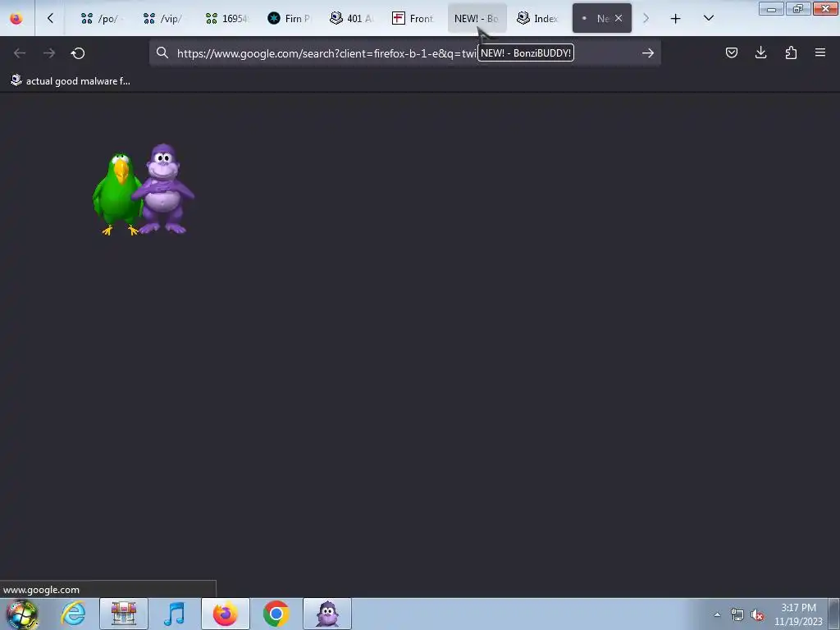Open the Downloads panel

point(760,52)
